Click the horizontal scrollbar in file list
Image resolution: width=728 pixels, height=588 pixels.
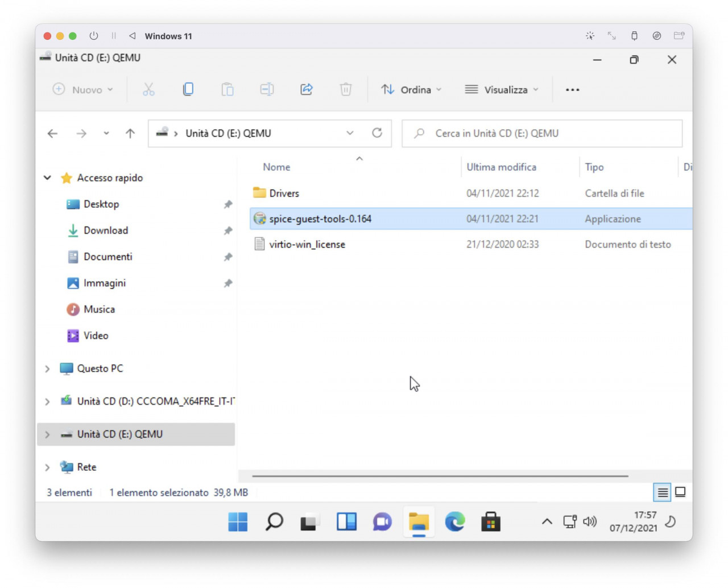pyautogui.click(x=440, y=476)
